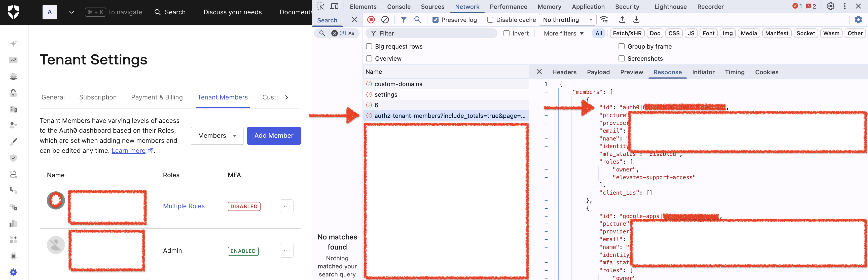The image size is (868, 280).
Task: Click the Auth0 shield logo
Action: point(14,12)
